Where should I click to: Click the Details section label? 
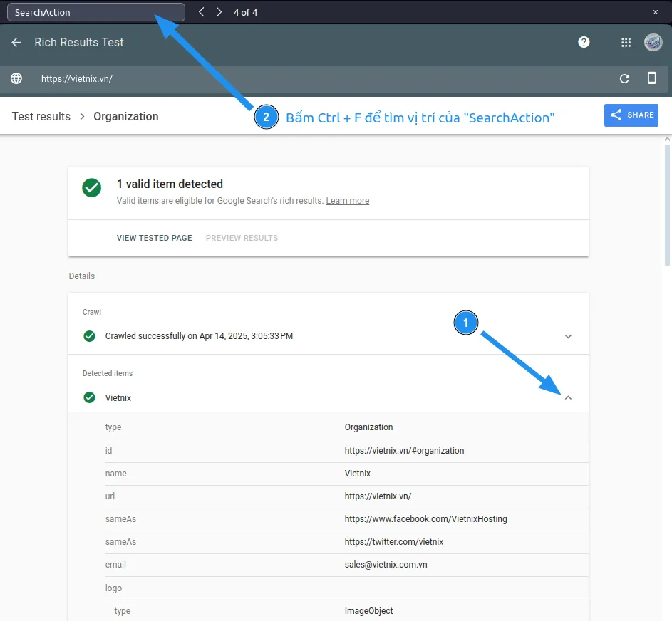(x=82, y=276)
